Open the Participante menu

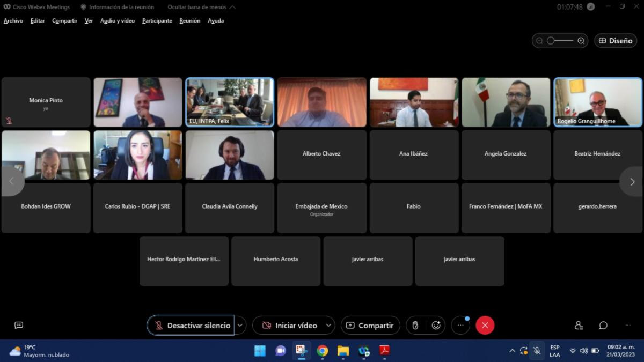point(157,20)
